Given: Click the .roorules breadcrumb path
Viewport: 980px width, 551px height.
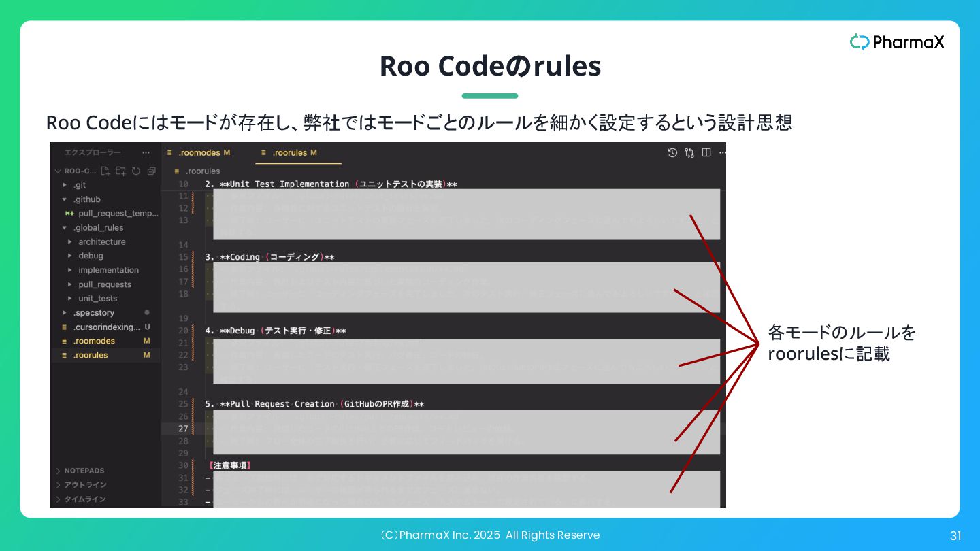Looking at the screenshot, I should tap(203, 171).
